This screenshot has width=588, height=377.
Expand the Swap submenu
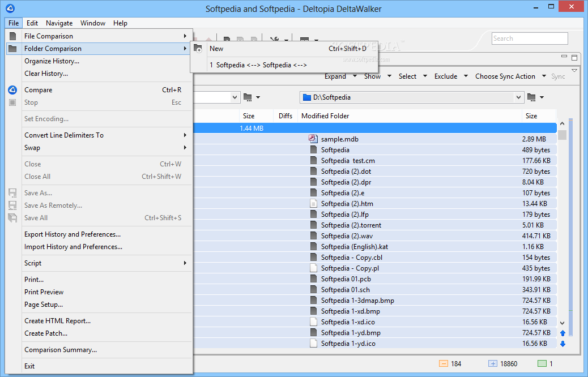click(x=99, y=148)
